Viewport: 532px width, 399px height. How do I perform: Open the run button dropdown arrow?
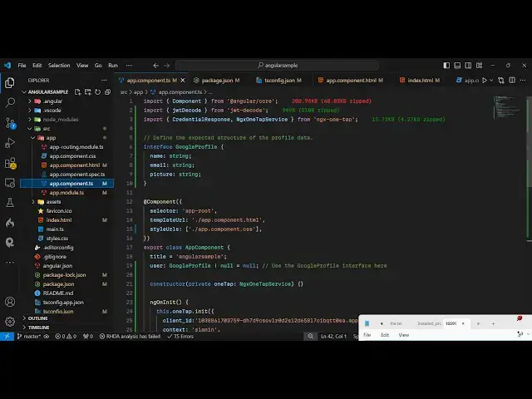[491, 81]
